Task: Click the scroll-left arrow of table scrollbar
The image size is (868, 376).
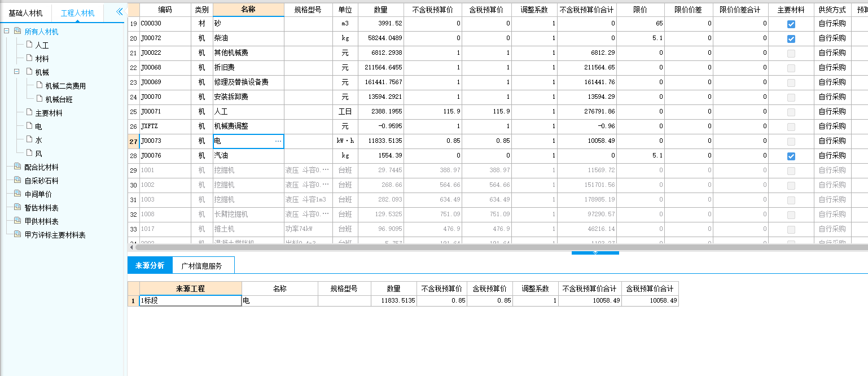Action: click(x=131, y=247)
